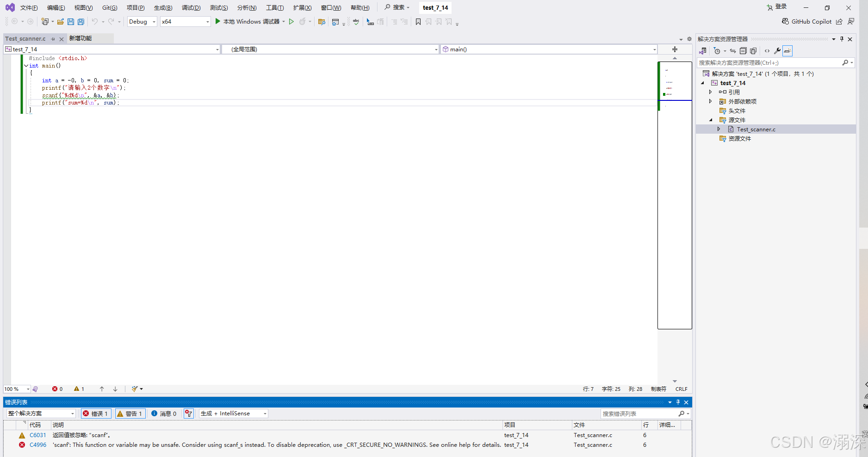
Task: Click the view code brackets icon
Action: click(x=767, y=51)
